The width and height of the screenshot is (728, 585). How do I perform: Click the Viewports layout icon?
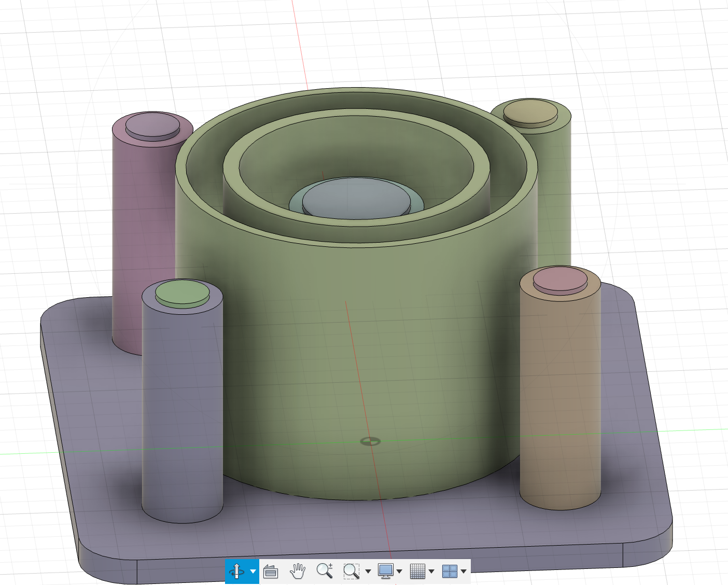pyautogui.click(x=450, y=571)
